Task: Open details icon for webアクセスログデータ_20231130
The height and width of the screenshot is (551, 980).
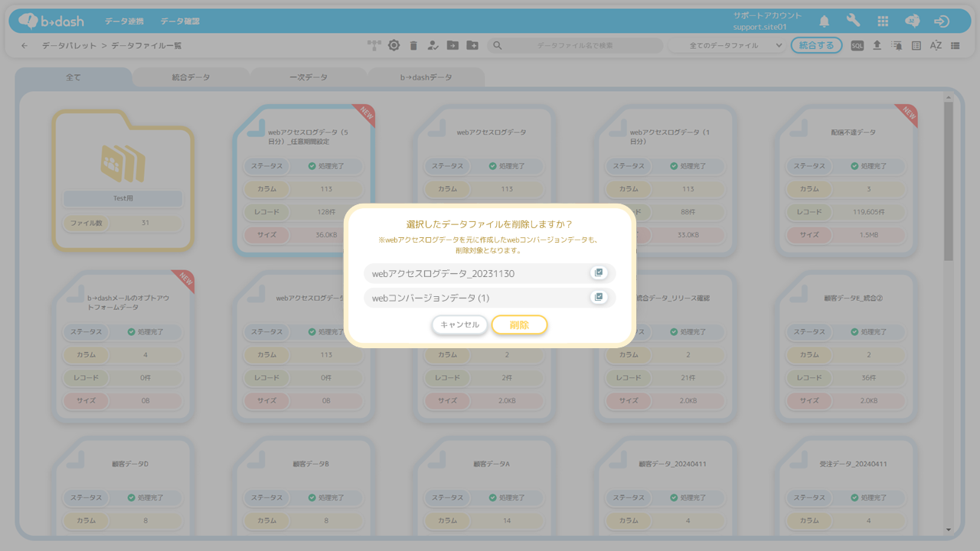Action: pos(599,272)
